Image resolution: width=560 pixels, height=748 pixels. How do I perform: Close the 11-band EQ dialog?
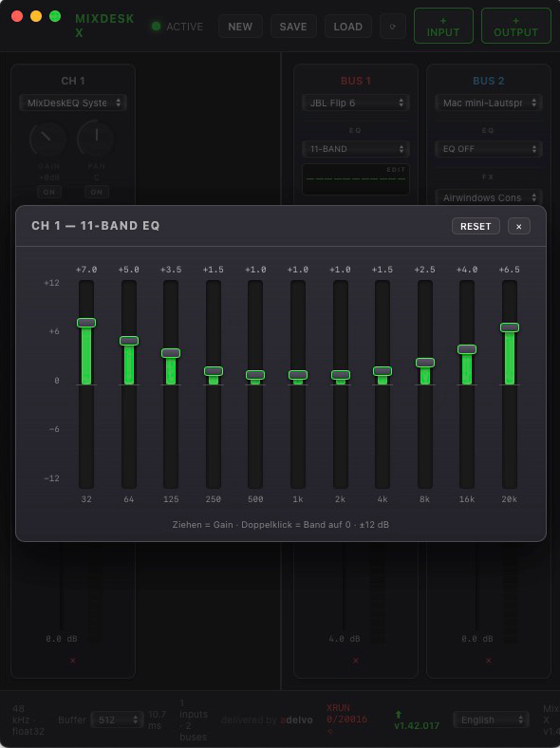(x=519, y=226)
